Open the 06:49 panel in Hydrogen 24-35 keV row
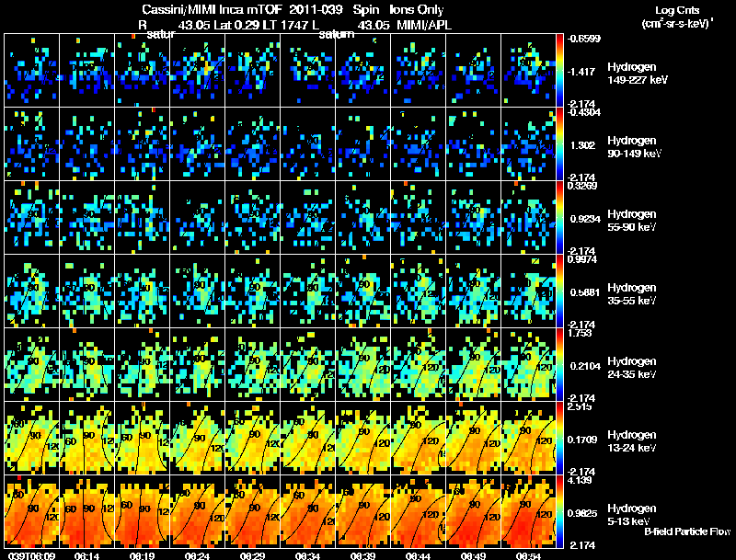 473,364
